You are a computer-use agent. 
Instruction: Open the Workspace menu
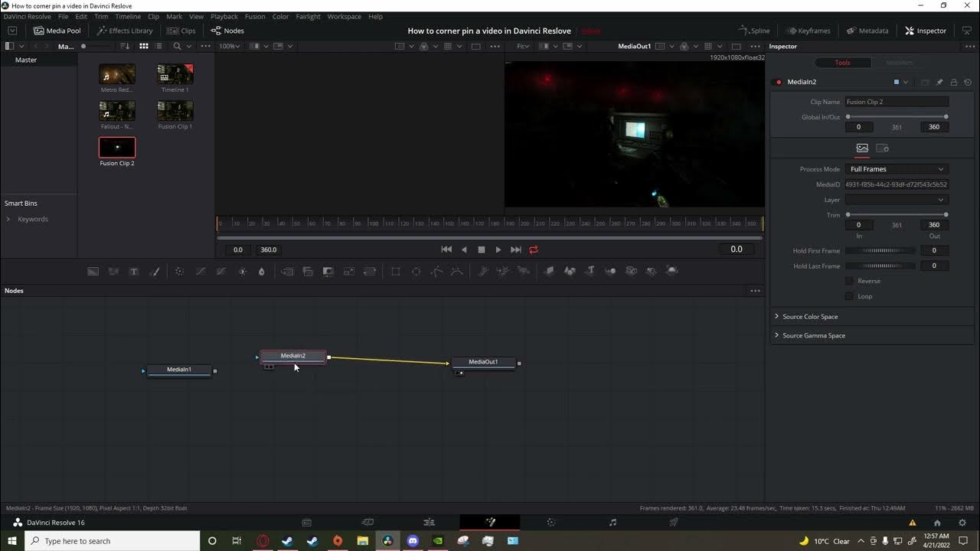tap(344, 16)
